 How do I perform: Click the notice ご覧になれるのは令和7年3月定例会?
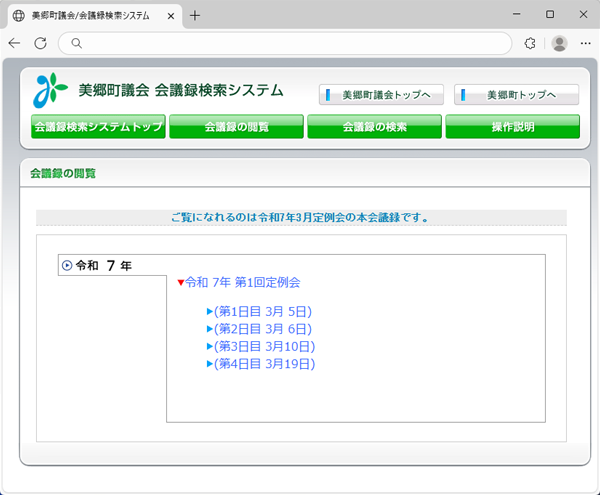click(300, 217)
